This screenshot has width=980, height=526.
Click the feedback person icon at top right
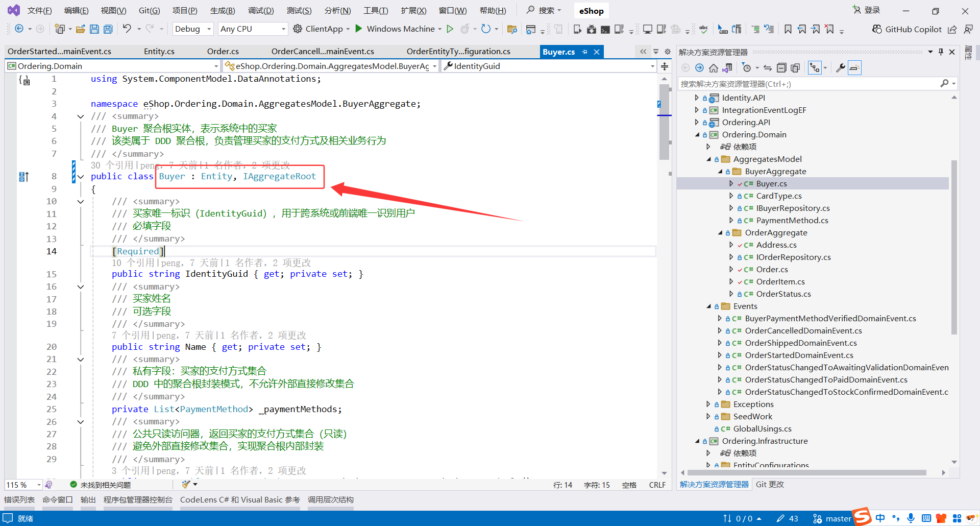tap(968, 29)
